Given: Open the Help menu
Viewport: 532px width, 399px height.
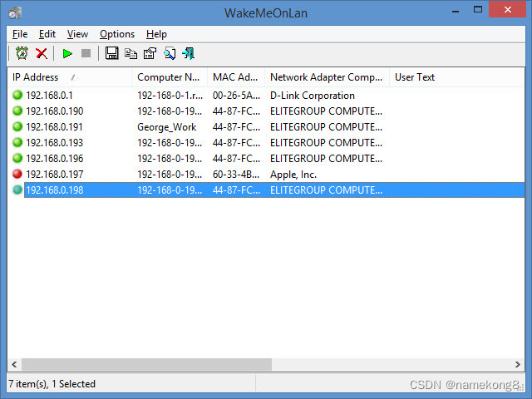Looking at the screenshot, I should click(x=156, y=34).
